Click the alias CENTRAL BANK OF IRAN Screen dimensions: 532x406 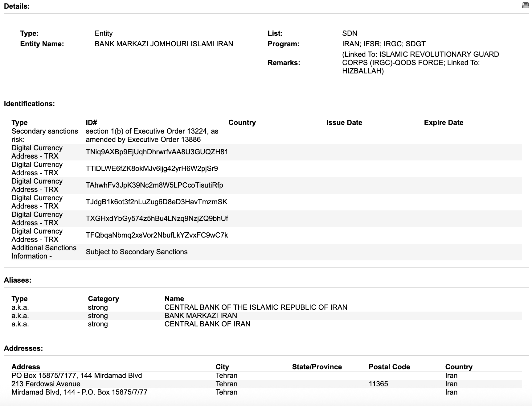tap(207, 324)
